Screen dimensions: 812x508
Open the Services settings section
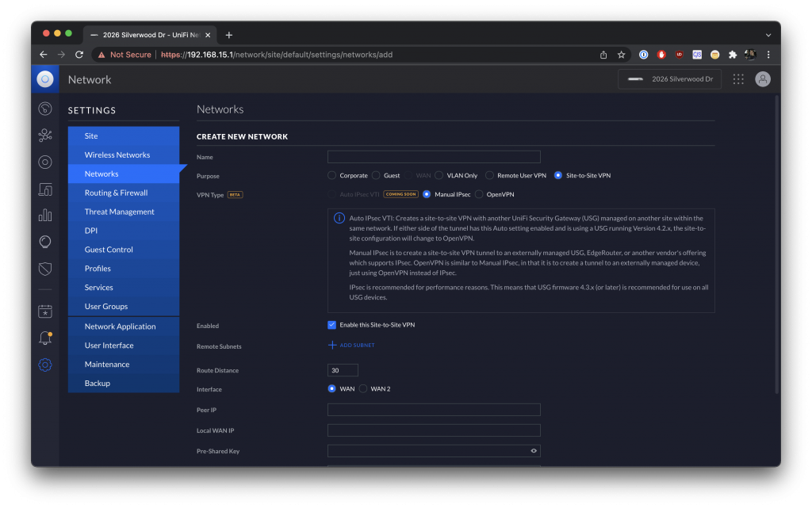[124, 288]
